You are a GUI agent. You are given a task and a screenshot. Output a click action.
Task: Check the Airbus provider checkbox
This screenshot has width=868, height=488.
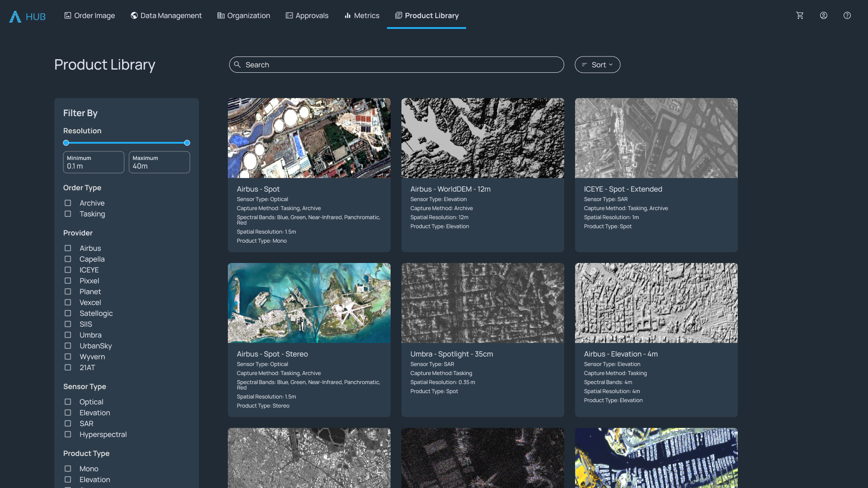pyautogui.click(x=67, y=248)
